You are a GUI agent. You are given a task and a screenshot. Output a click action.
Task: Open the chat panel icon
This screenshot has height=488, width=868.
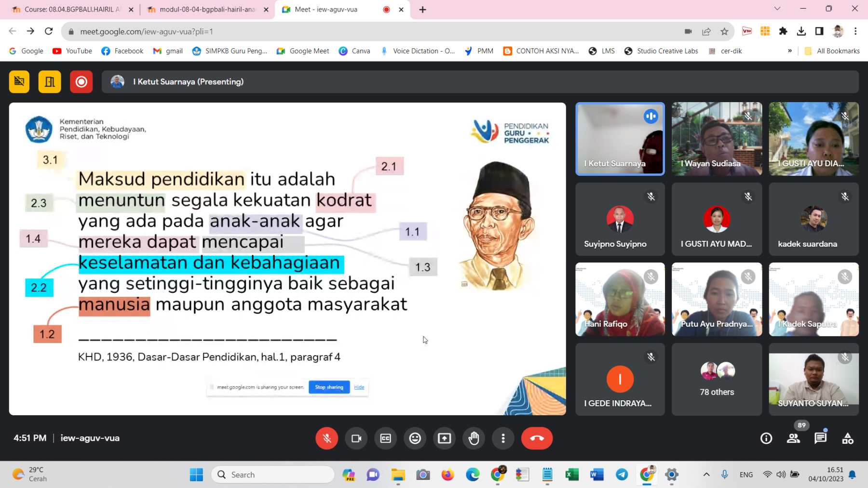pyautogui.click(x=820, y=438)
